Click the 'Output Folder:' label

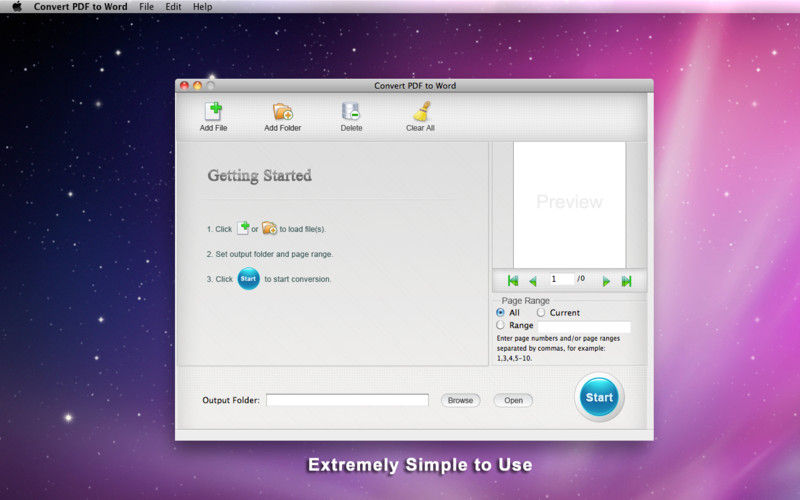pos(231,400)
